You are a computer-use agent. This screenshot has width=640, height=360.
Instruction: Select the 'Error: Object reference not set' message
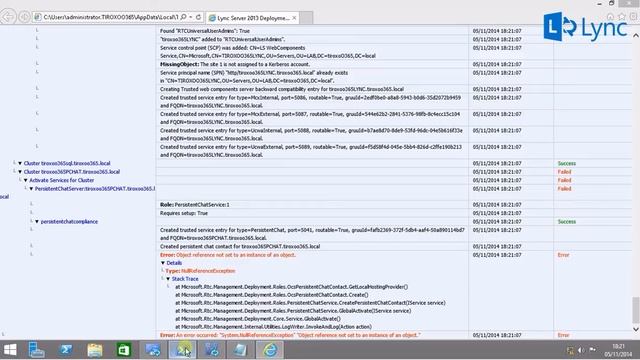click(x=228, y=255)
